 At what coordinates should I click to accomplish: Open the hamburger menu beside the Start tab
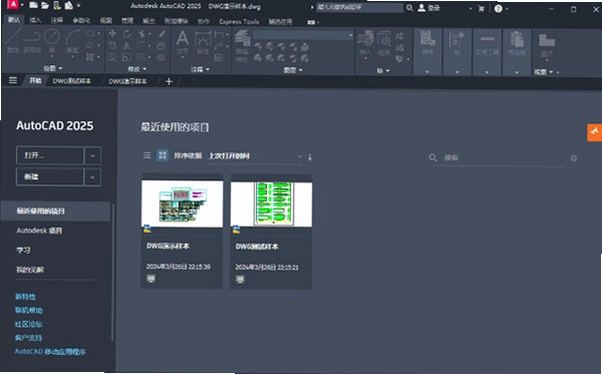(13, 80)
